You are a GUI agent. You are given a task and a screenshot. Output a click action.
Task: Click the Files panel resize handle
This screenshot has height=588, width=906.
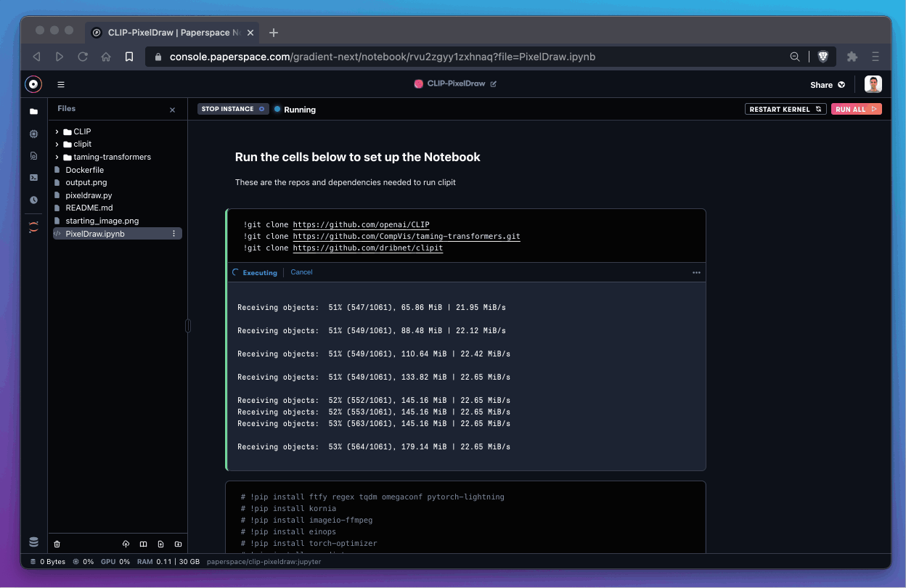[188, 326]
